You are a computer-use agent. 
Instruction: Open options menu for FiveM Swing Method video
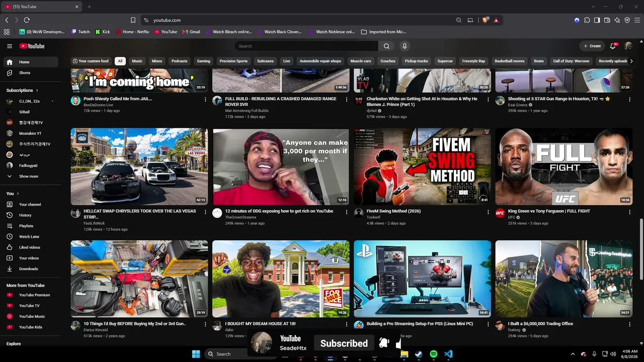[x=488, y=212]
